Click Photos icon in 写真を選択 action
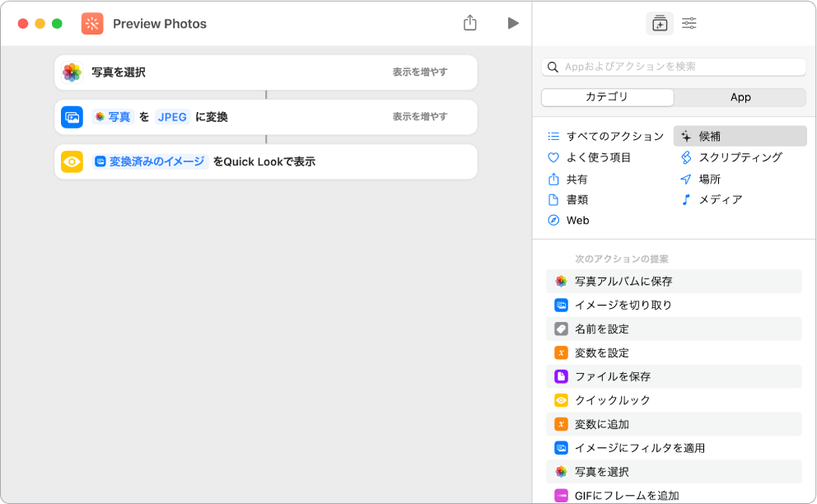This screenshot has width=817, height=504. (x=72, y=72)
